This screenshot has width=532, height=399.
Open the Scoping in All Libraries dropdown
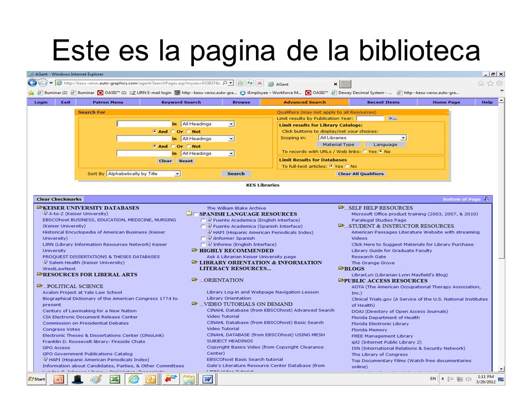pos(362,138)
